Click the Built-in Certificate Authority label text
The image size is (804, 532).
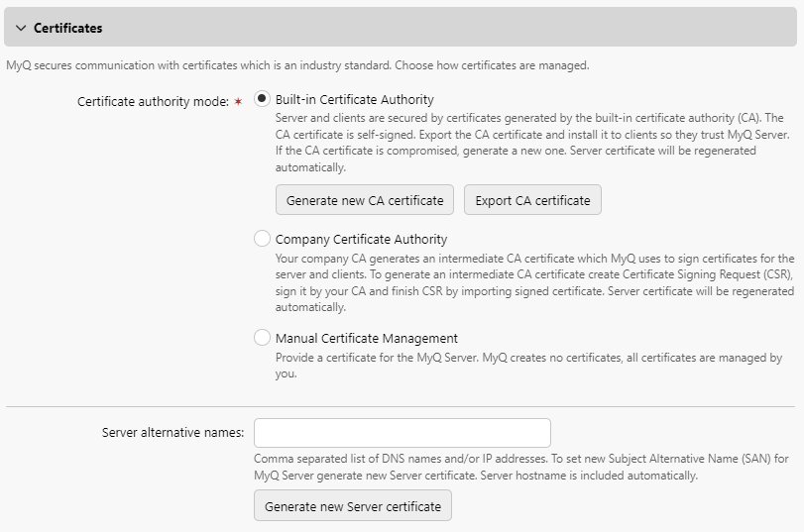pos(354,100)
